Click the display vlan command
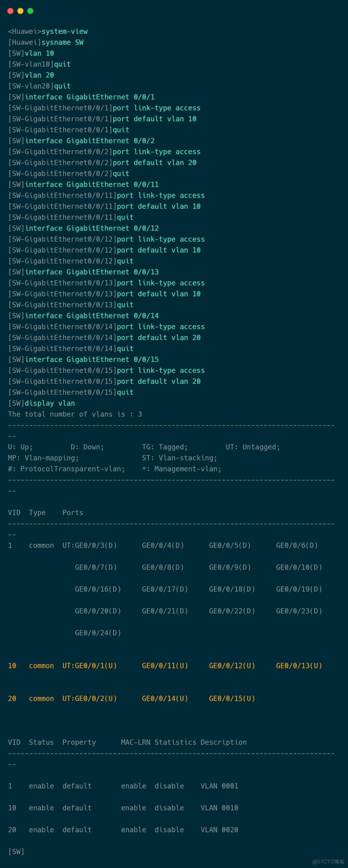 click(x=50, y=403)
